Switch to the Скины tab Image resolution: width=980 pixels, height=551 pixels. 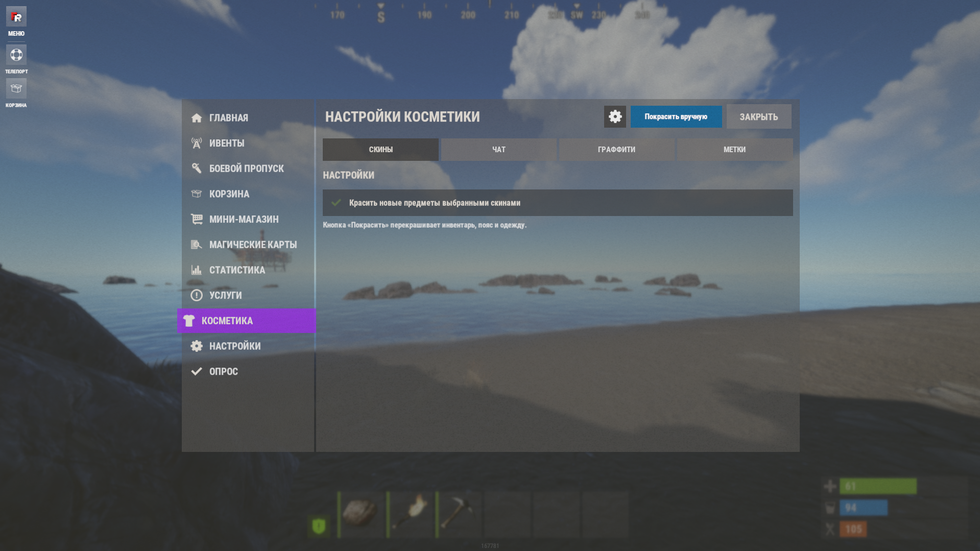point(380,150)
